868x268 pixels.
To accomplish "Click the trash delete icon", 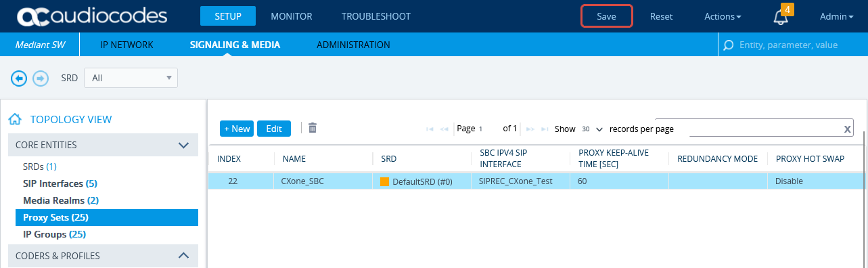I will pos(313,127).
